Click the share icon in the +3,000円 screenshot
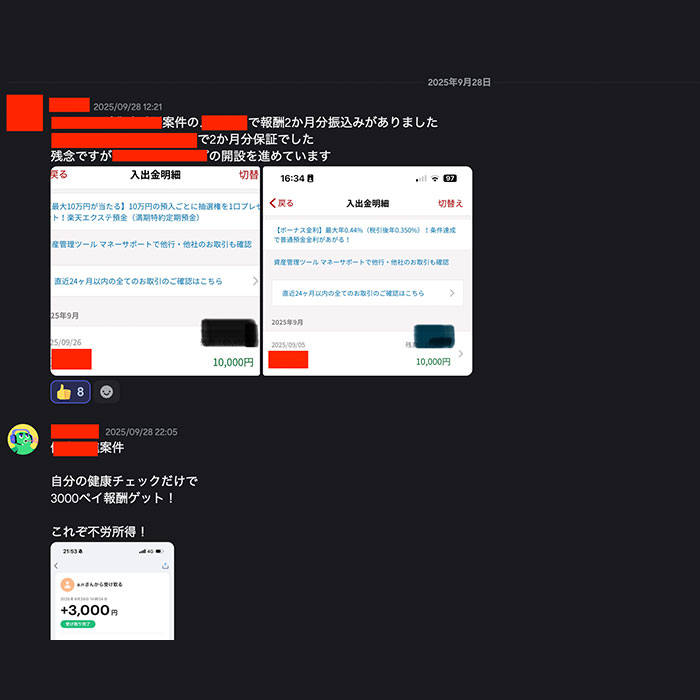 (165, 566)
